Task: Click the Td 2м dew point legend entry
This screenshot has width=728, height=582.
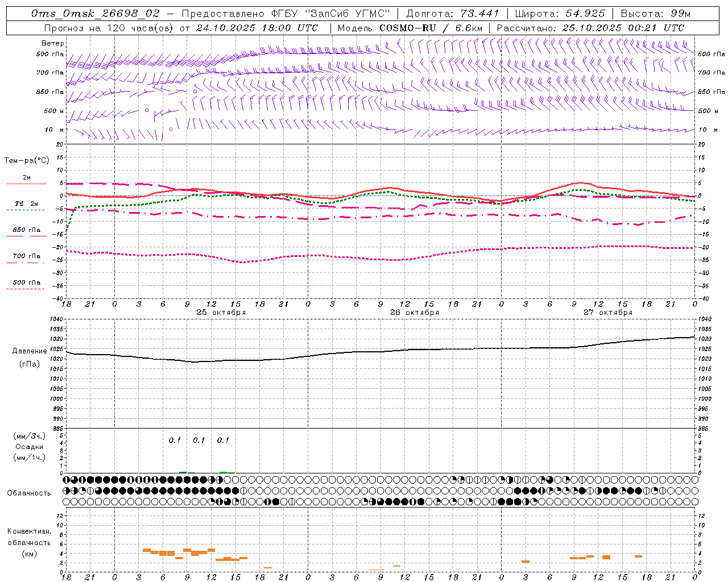Action: 26,203
